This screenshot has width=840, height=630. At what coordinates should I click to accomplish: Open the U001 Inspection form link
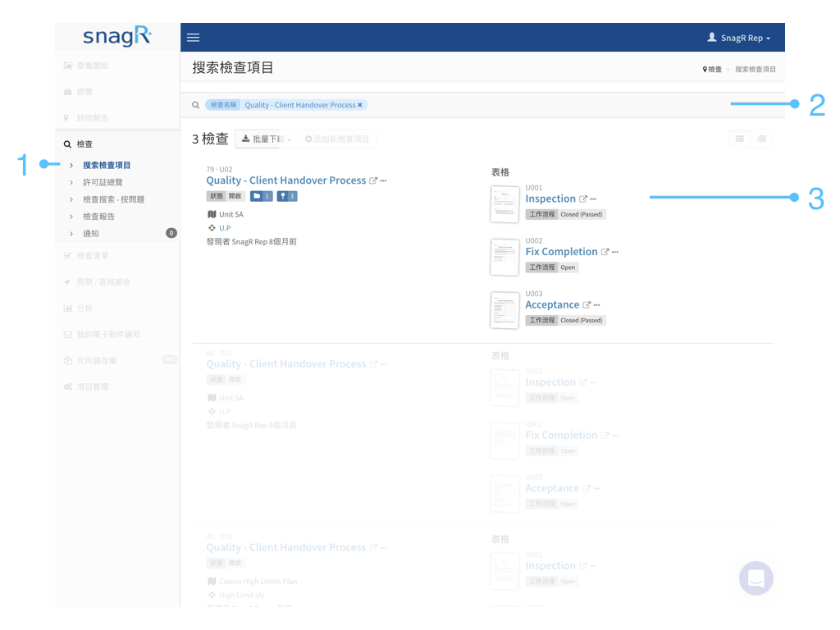pos(550,199)
